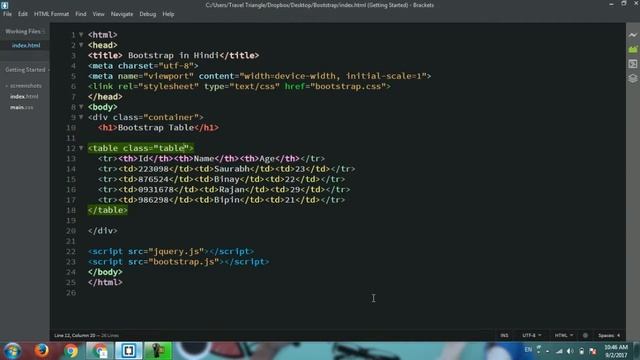Screen dimensions: 640x360
Task: Open the Navigate menu
Action: pyautogui.click(x=122, y=14)
